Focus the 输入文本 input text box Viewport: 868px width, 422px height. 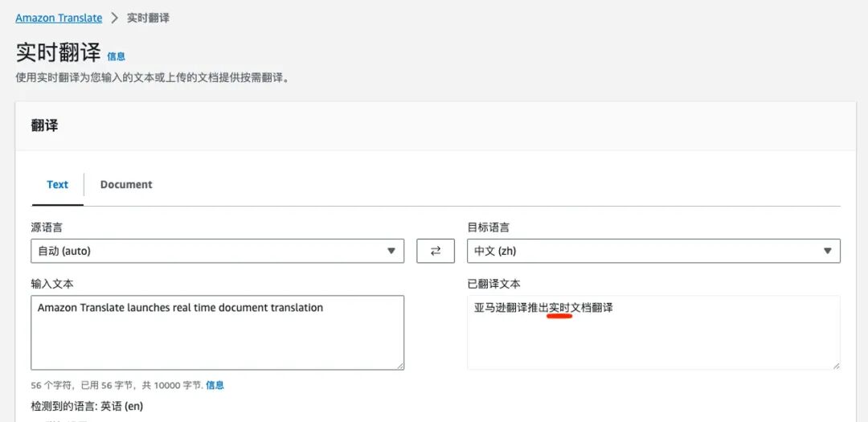218,332
